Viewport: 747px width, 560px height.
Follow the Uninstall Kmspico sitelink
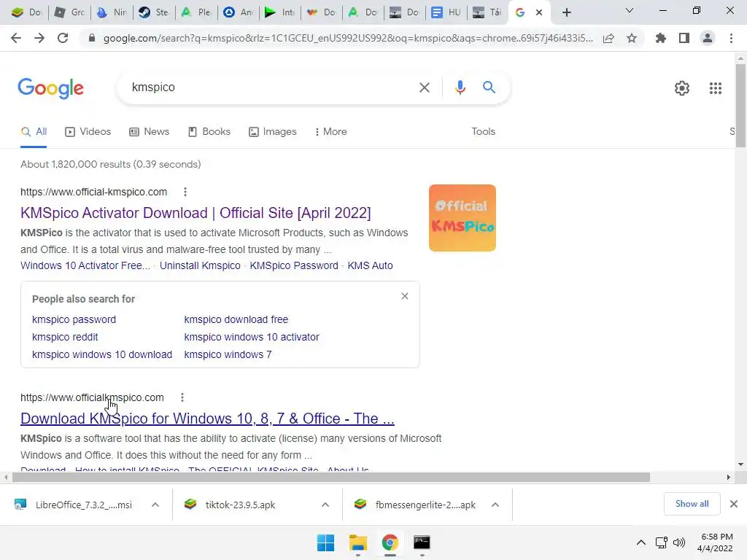click(x=200, y=265)
